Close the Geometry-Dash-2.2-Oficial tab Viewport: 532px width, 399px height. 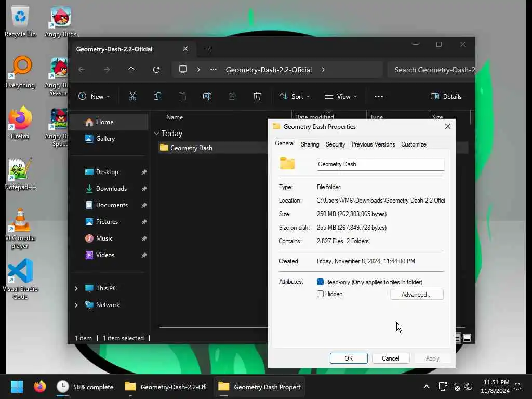click(x=185, y=49)
